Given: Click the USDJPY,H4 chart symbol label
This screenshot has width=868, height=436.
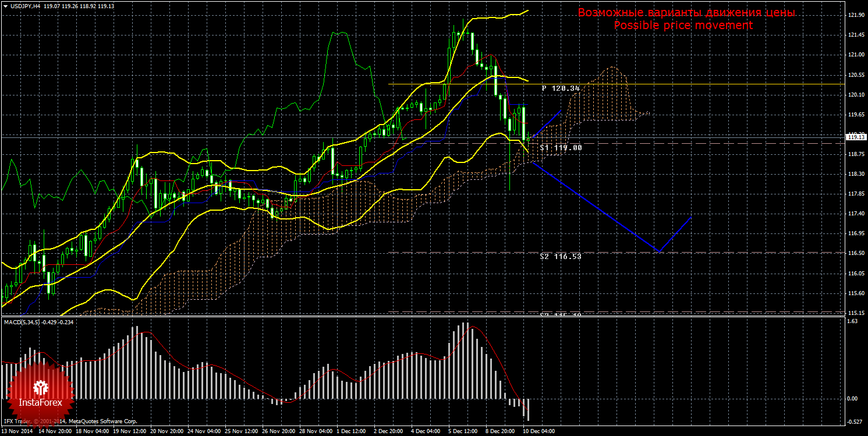Looking at the screenshot, I should click(25, 6).
